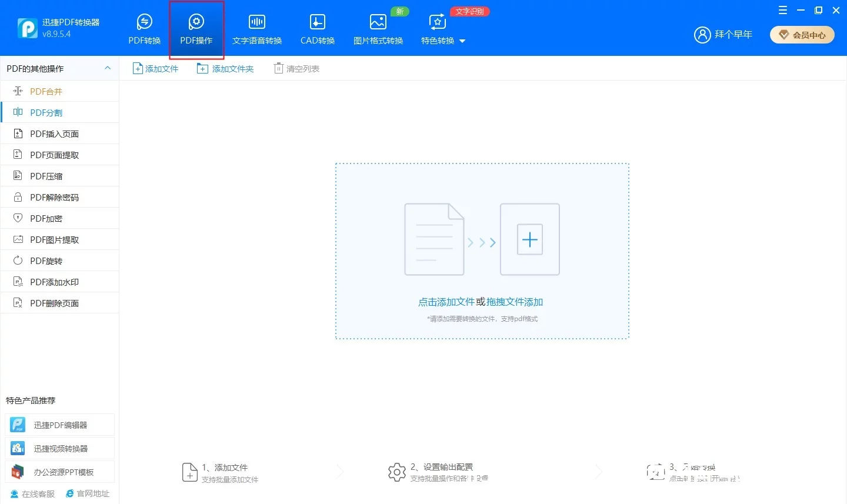The height and width of the screenshot is (504, 847).
Task: Open 迅捷PDF编辑器 product recommendation
Action: pyautogui.click(x=59, y=425)
